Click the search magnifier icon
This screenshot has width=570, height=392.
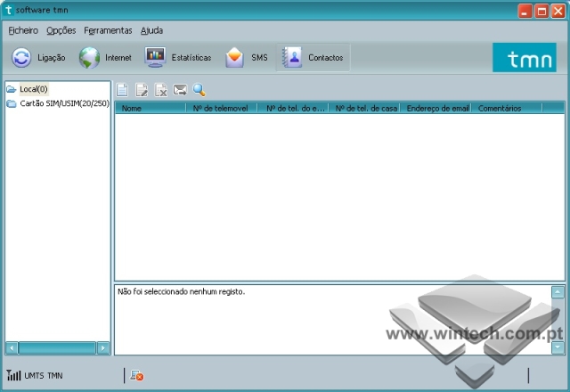tap(199, 90)
